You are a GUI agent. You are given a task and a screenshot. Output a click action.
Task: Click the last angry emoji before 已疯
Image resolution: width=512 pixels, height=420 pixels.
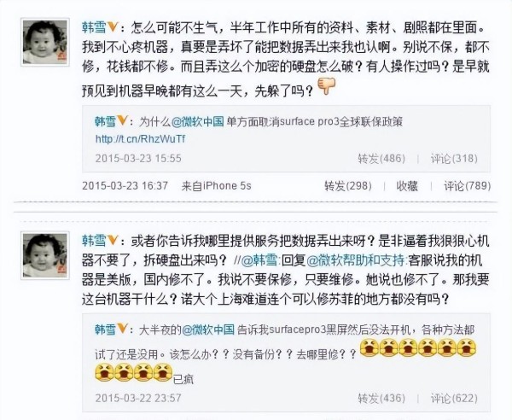pos(163,372)
